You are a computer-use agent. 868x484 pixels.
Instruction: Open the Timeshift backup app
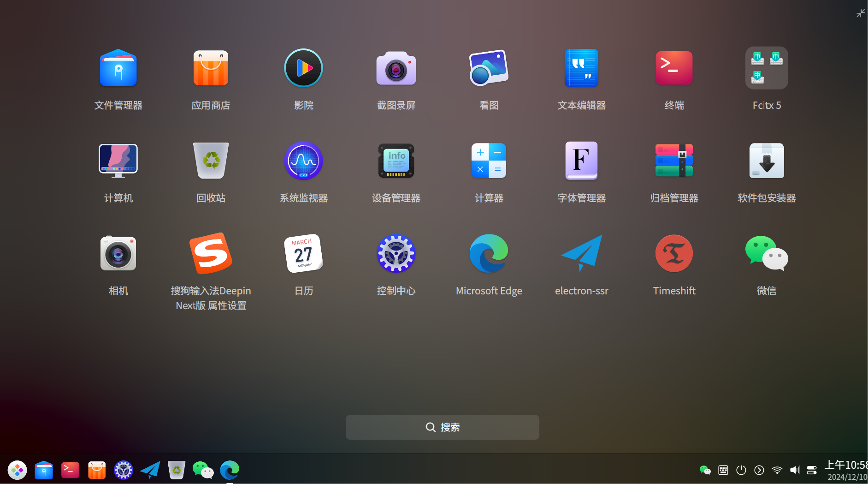674,253
